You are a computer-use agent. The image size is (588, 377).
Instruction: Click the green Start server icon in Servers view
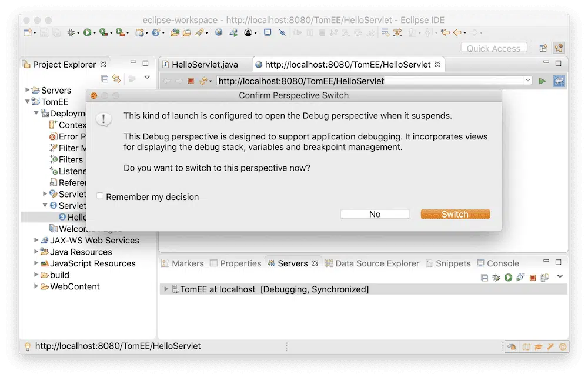[508, 277]
